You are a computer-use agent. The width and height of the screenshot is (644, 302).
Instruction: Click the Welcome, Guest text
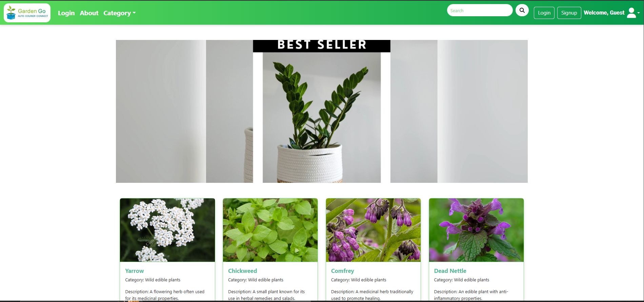604,13
